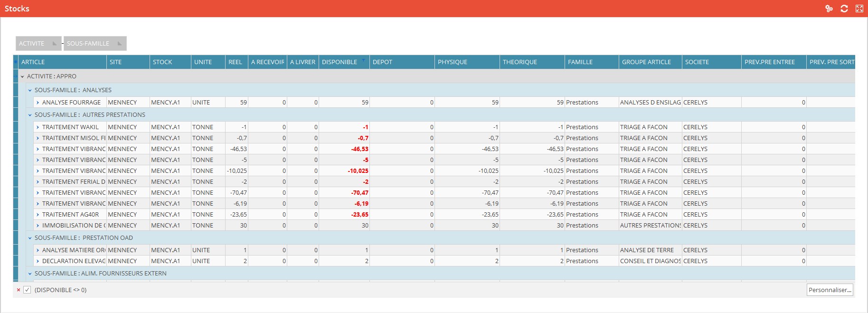Click the red X to remove filter
Viewport: 868px width, 313px height.
coord(19,290)
